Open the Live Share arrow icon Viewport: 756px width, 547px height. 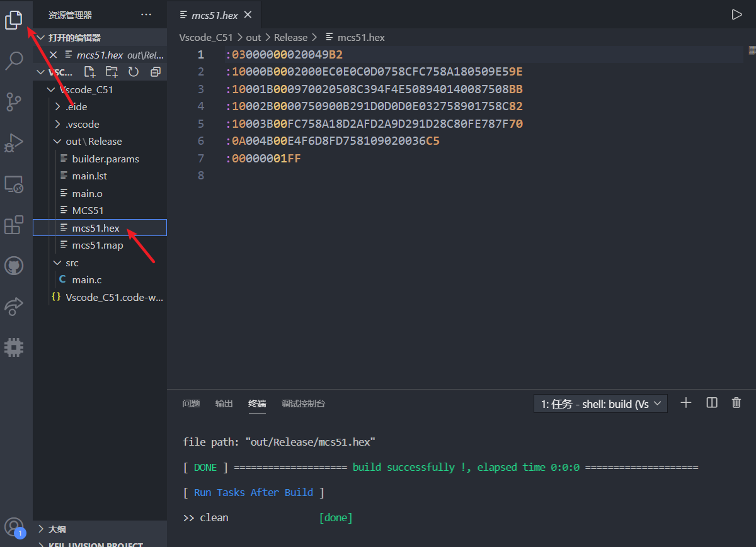click(x=14, y=306)
